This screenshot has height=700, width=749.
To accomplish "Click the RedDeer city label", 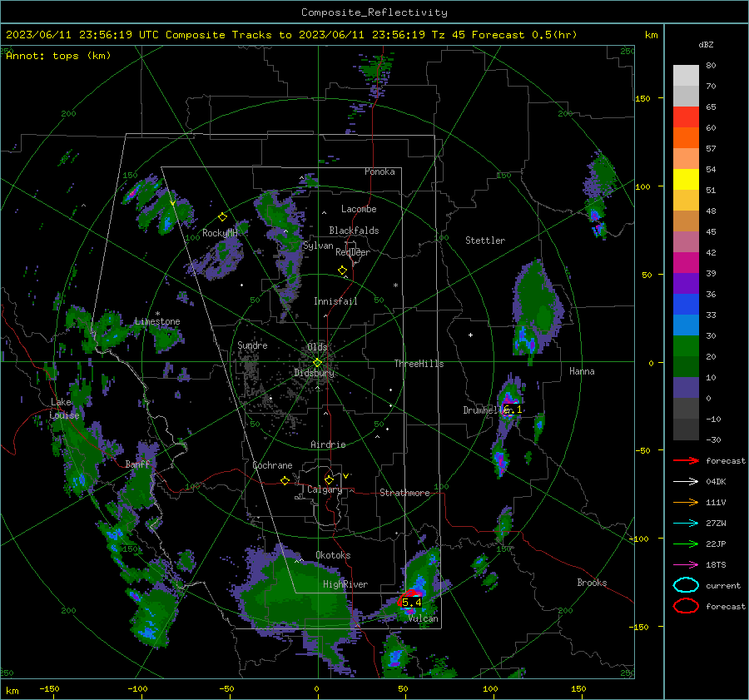I will pos(353,252).
